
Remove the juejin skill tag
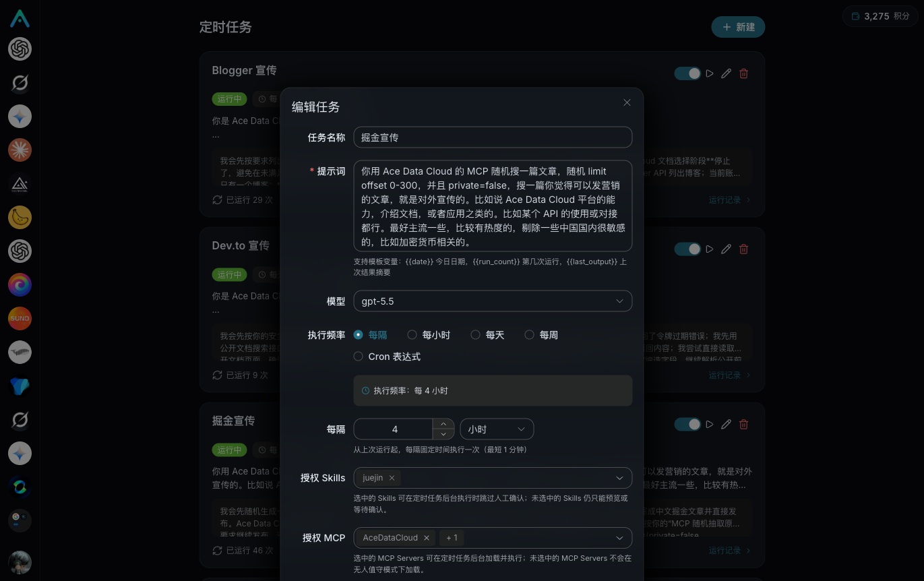tap(392, 478)
